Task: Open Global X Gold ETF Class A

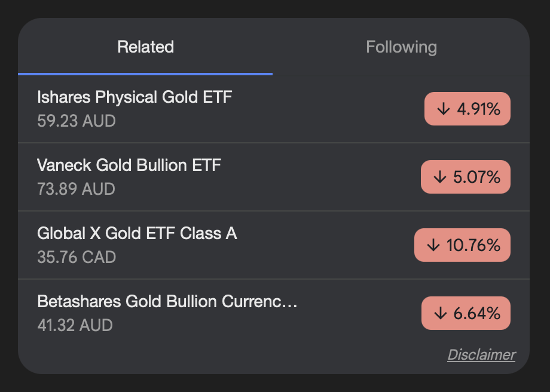Action: pos(137,233)
